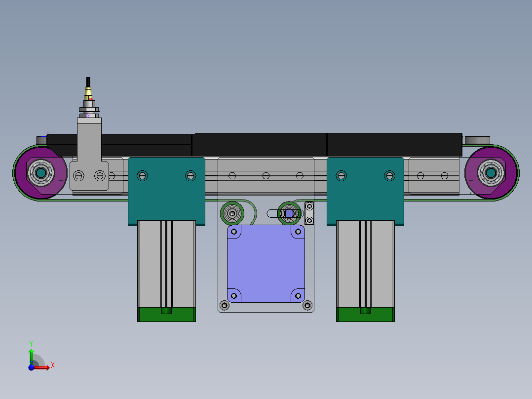Click the top-left mounting screw of the motor
Screen dimensions: 532x399
[234, 232]
